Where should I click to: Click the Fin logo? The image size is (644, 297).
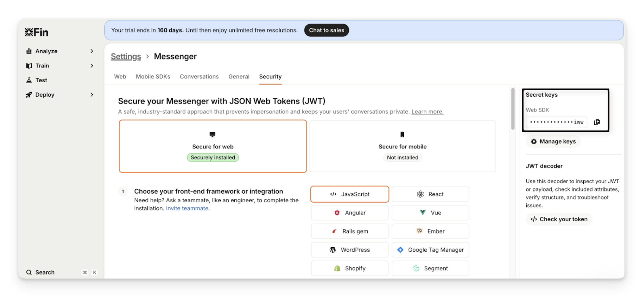click(x=36, y=32)
